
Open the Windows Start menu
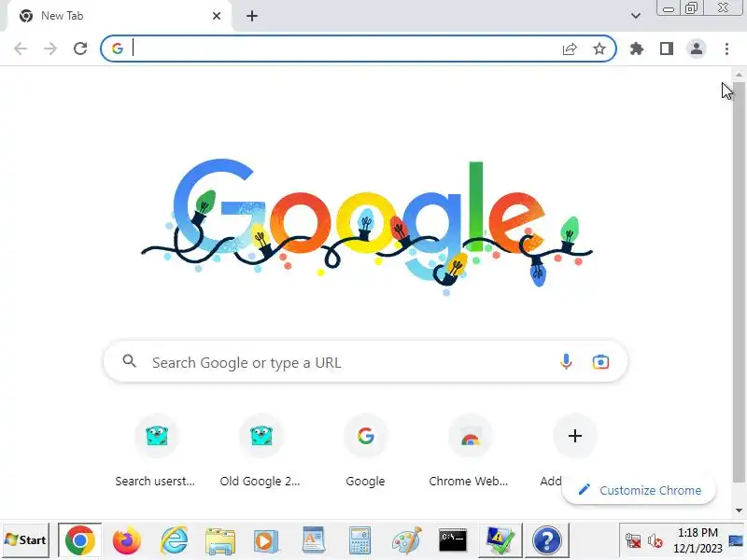(25, 540)
